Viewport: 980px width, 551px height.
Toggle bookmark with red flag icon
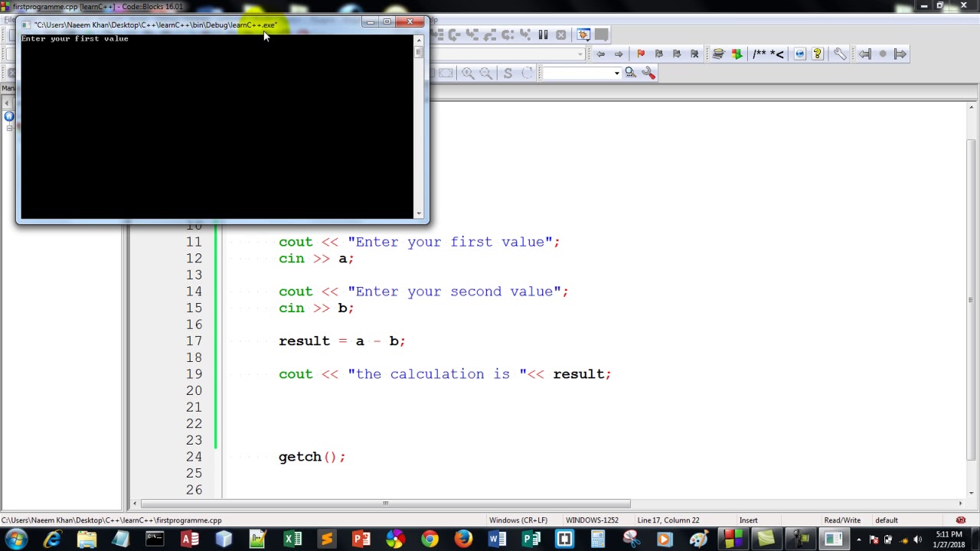point(641,54)
